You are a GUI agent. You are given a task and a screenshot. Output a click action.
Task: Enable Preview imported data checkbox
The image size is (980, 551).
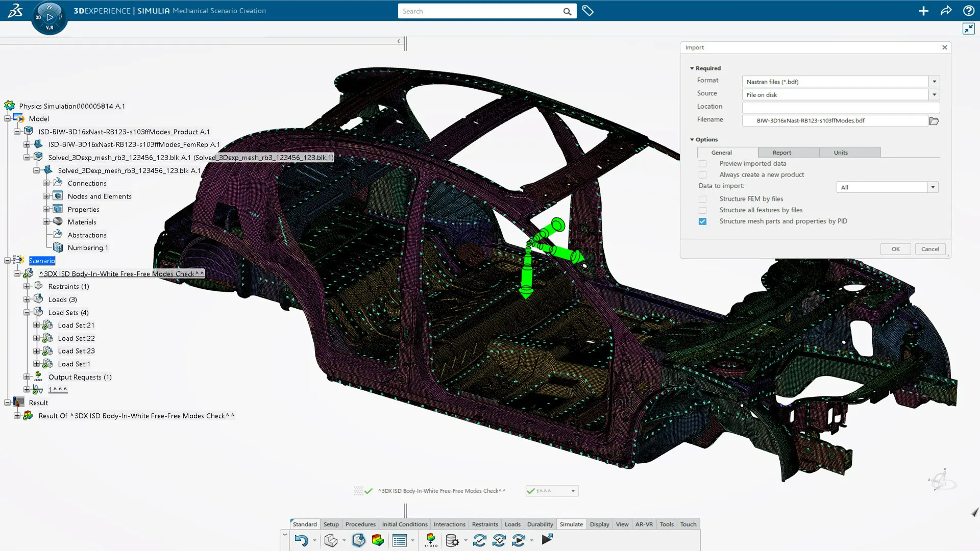[x=703, y=164]
